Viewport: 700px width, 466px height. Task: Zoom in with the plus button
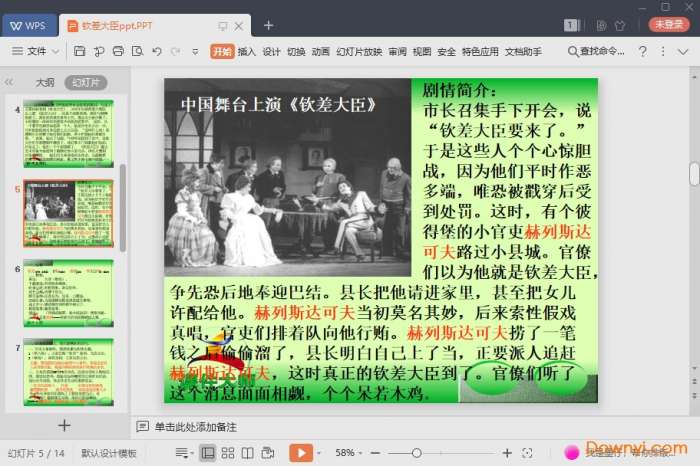(x=507, y=453)
